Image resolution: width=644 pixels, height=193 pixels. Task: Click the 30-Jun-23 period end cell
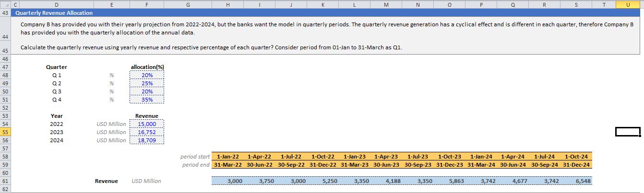point(386,165)
